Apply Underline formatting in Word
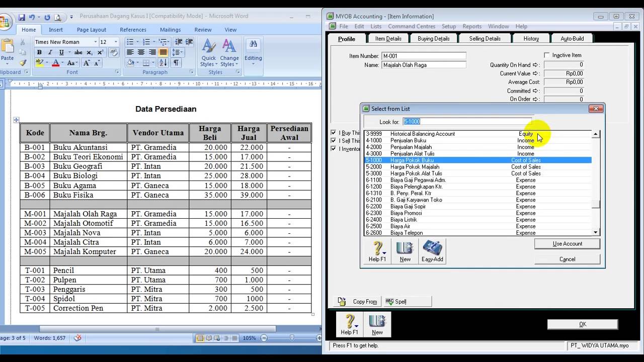 [61, 52]
